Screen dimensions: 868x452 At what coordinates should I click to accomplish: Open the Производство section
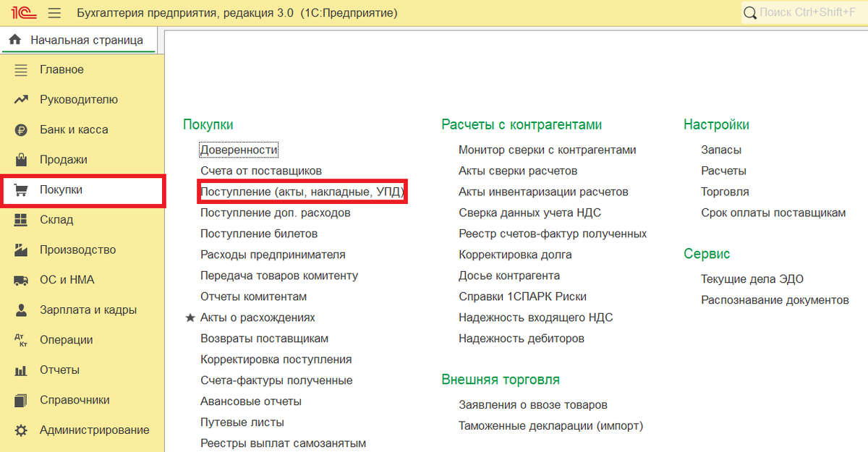(78, 250)
